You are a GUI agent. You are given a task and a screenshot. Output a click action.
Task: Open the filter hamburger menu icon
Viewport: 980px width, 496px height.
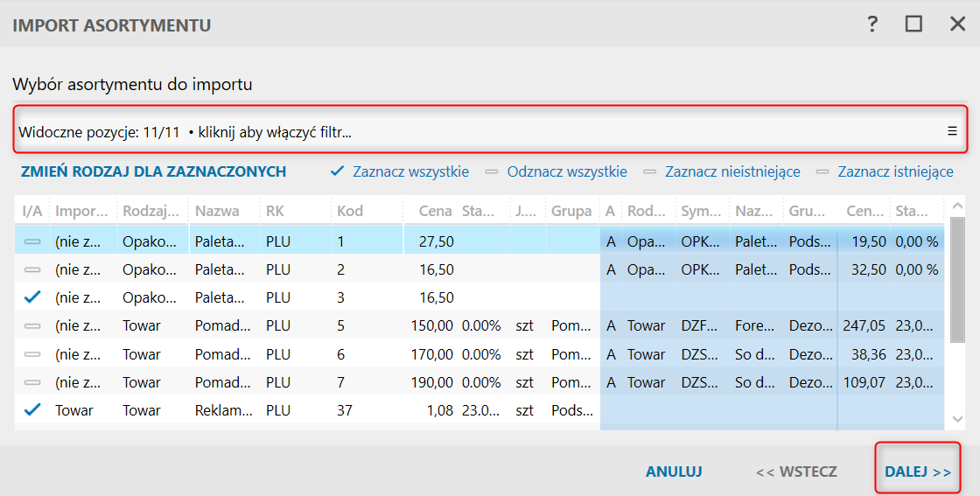pyautogui.click(x=953, y=131)
